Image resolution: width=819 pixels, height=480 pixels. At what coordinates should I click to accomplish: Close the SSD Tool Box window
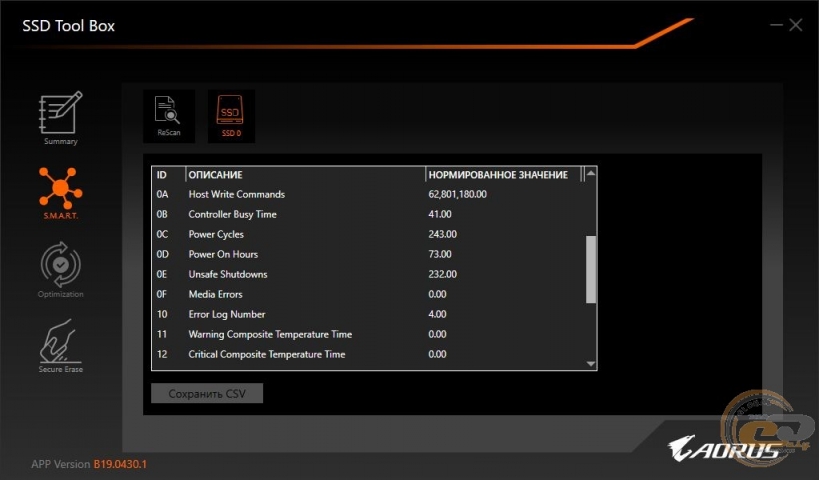[x=795, y=25]
